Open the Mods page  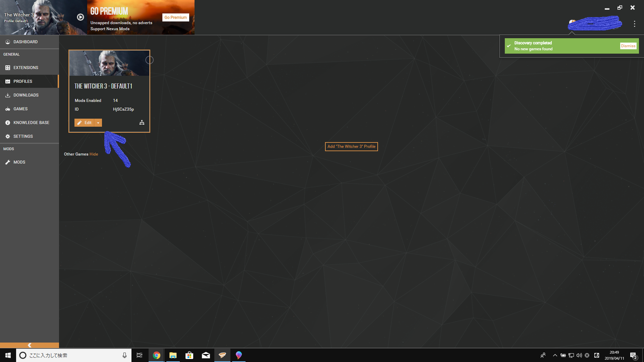coord(29,162)
